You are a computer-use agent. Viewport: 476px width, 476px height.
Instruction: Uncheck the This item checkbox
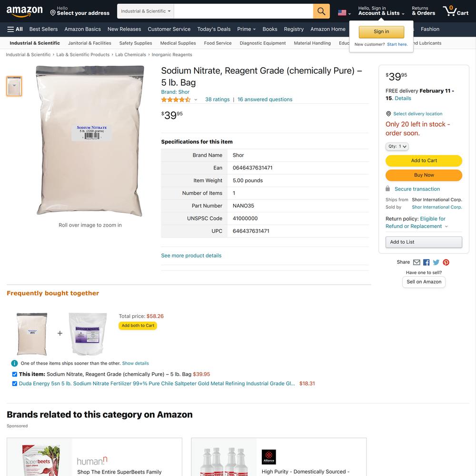(15, 374)
